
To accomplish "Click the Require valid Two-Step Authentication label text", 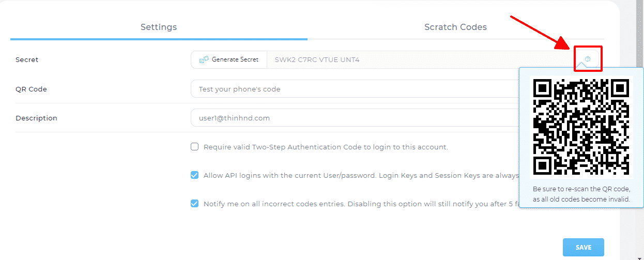I will [x=326, y=147].
